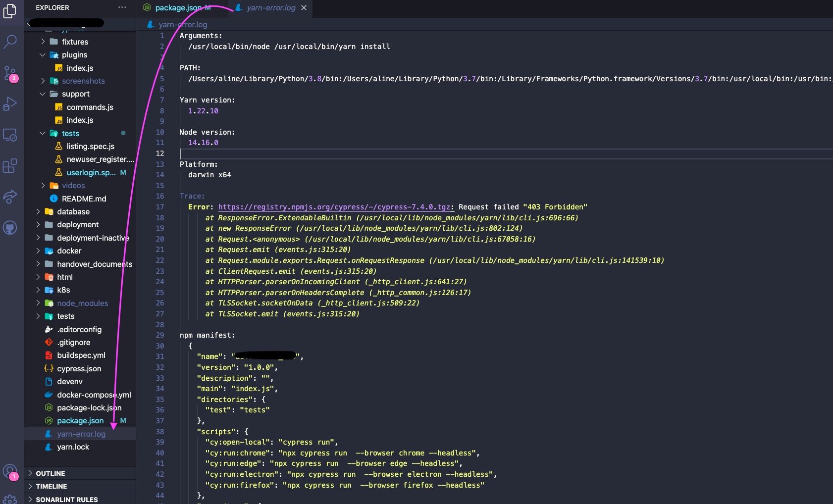This screenshot has height=504, width=833.
Task: Close the yarn-error.log tab
Action: (x=304, y=8)
